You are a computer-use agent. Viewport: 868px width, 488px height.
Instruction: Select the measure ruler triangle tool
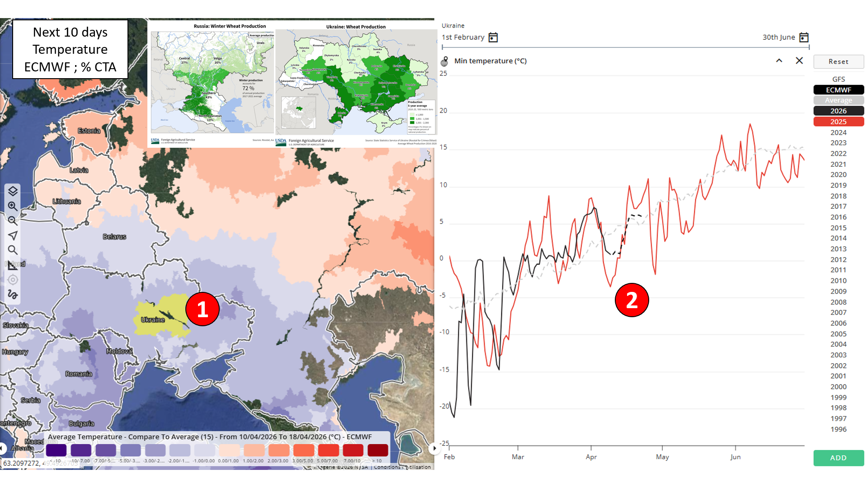13,265
